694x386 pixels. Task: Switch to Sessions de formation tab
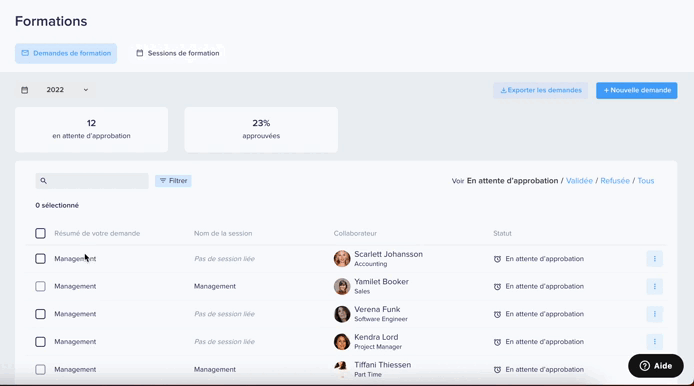pyautogui.click(x=178, y=53)
